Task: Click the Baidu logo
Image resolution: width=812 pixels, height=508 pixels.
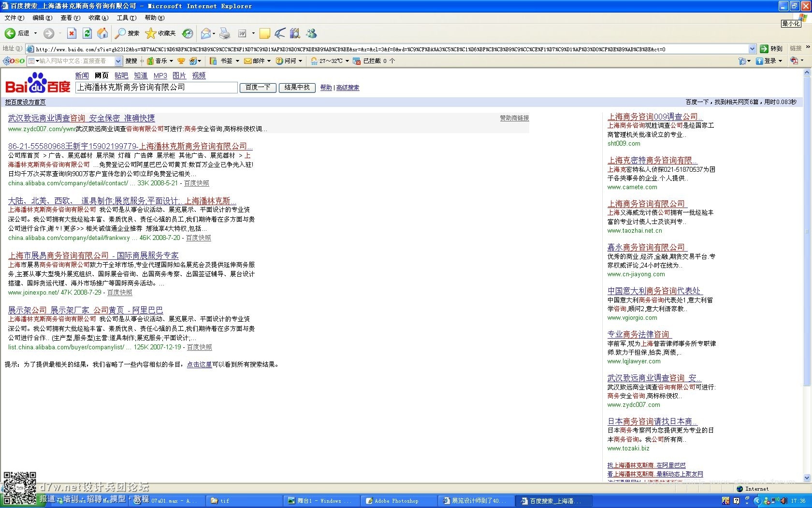Action: point(38,83)
